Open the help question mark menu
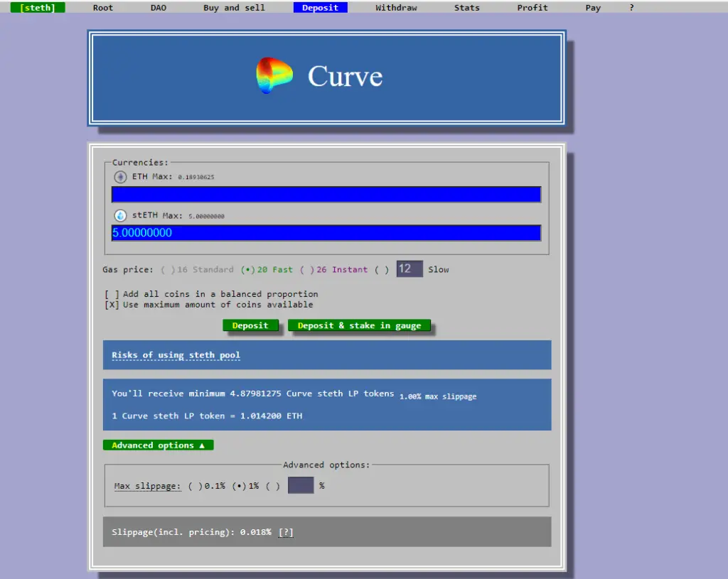This screenshot has height=579, width=728. click(x=631, y=7)
